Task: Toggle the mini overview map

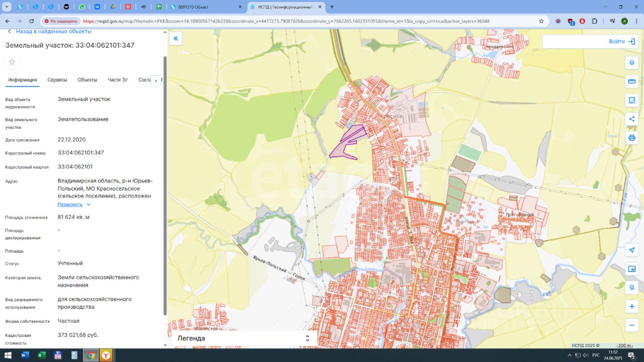Action: (632, 269)
